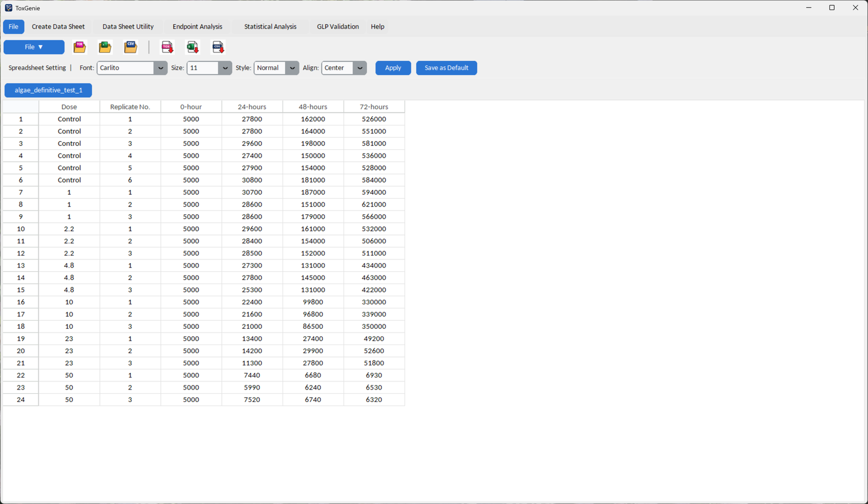
Task: Select the algae_definitive_test_1 sheet tab
Action: (x=48, y=90)
